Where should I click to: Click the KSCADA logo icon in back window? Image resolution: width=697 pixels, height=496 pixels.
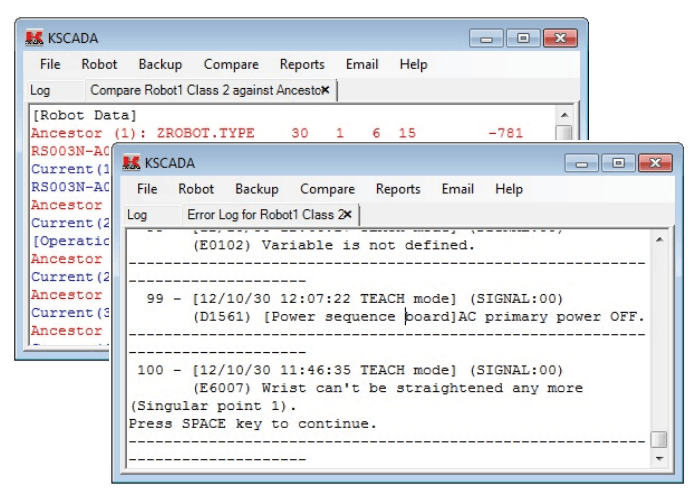point(34,38)
